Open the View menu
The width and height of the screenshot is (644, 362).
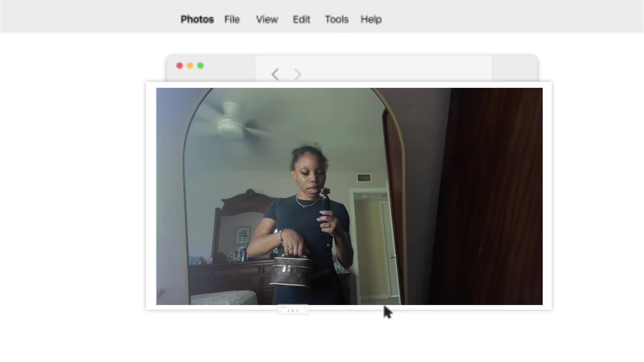click(x=267, y=19)
